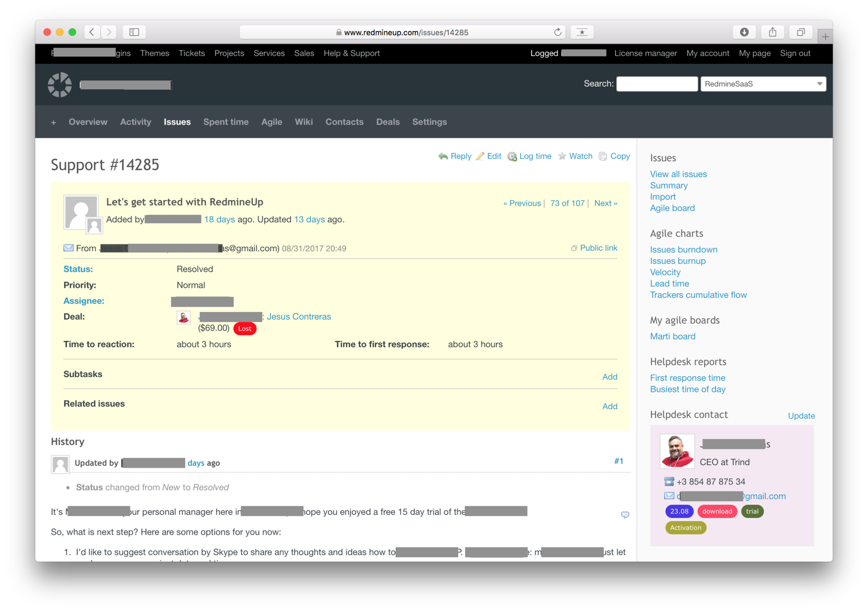Go to Next issue link
This screenshot has height=612, width=868.
pyautogui.click(x=605, y=203)
